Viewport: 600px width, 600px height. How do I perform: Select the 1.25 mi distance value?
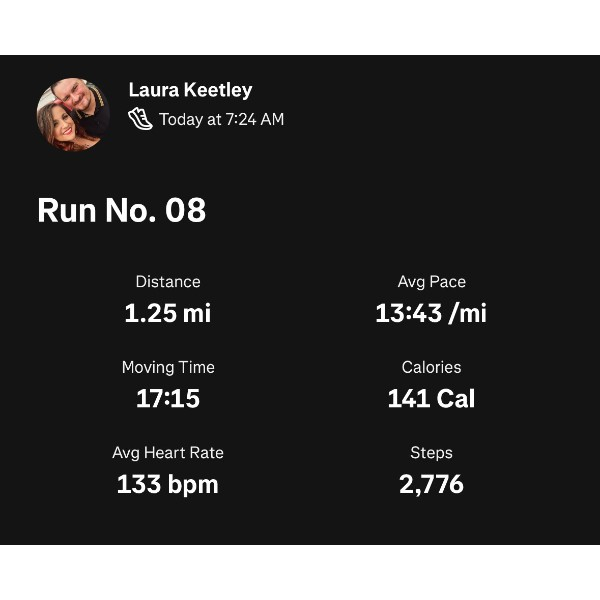168,313
